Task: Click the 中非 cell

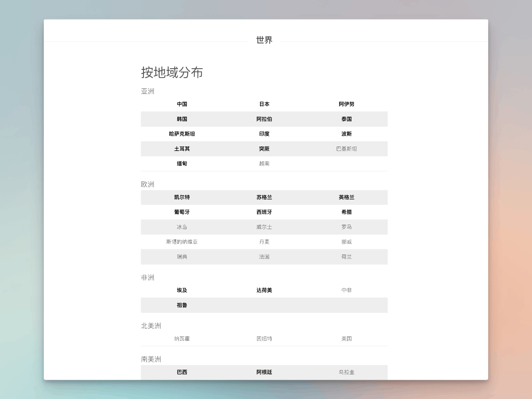Action: coord(346,290)
